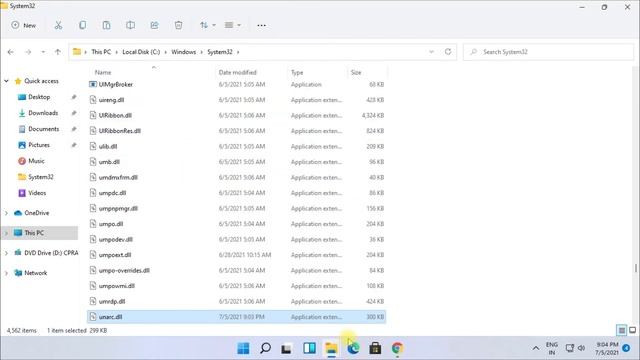Viewport: 640px width, 360px height.
Task: Sort by the Type column header
Action: coord(297,72)
